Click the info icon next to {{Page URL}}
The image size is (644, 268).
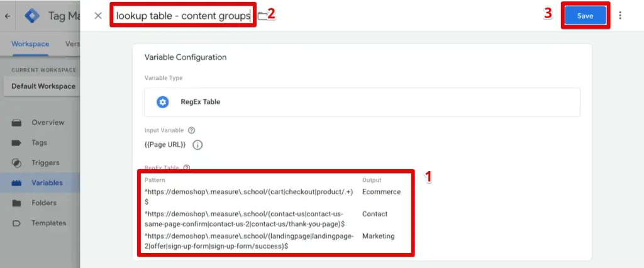tap(197, 145)
